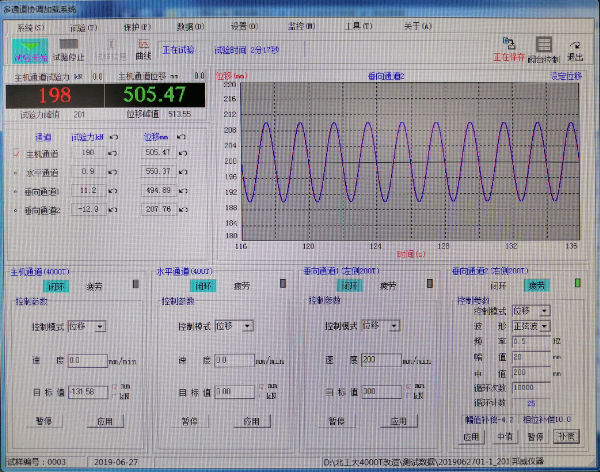Click 目标值 field in 主机通道 panel
Viewport: 600px width, 472px height.
click(x=88, y=392)
